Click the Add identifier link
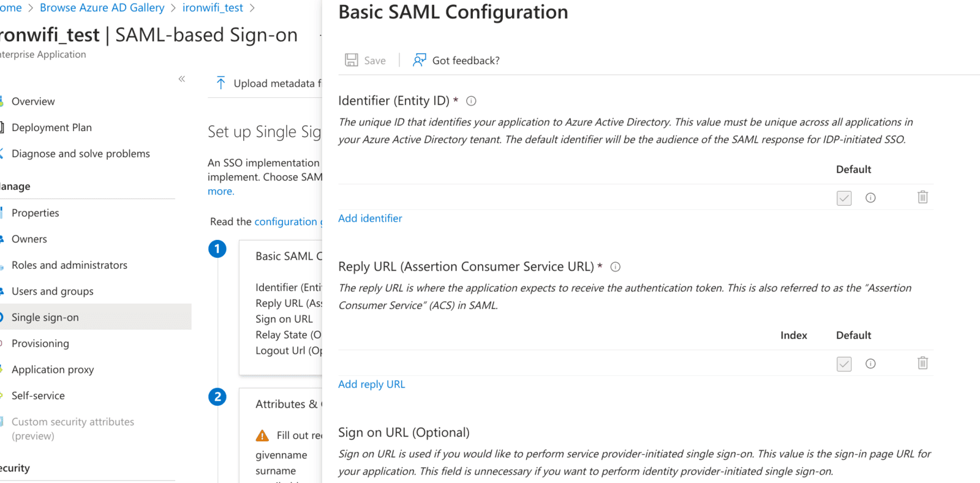980x483 pixels. 370,219
